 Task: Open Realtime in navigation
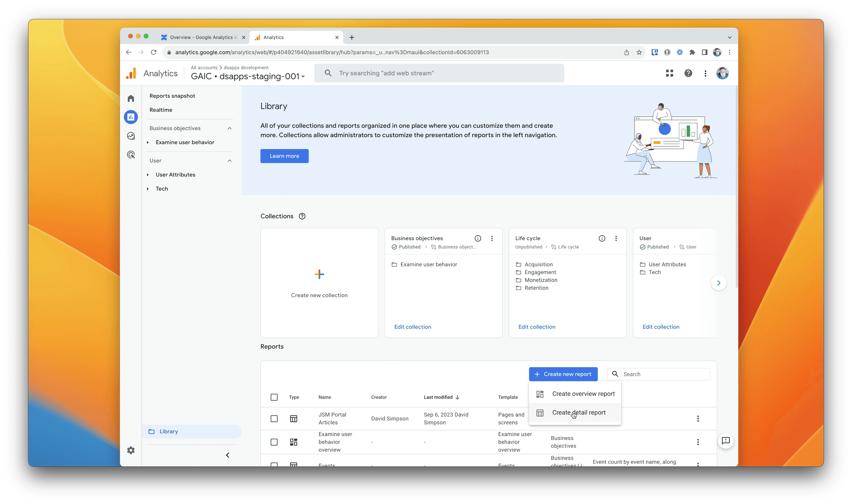click(161, 110)
